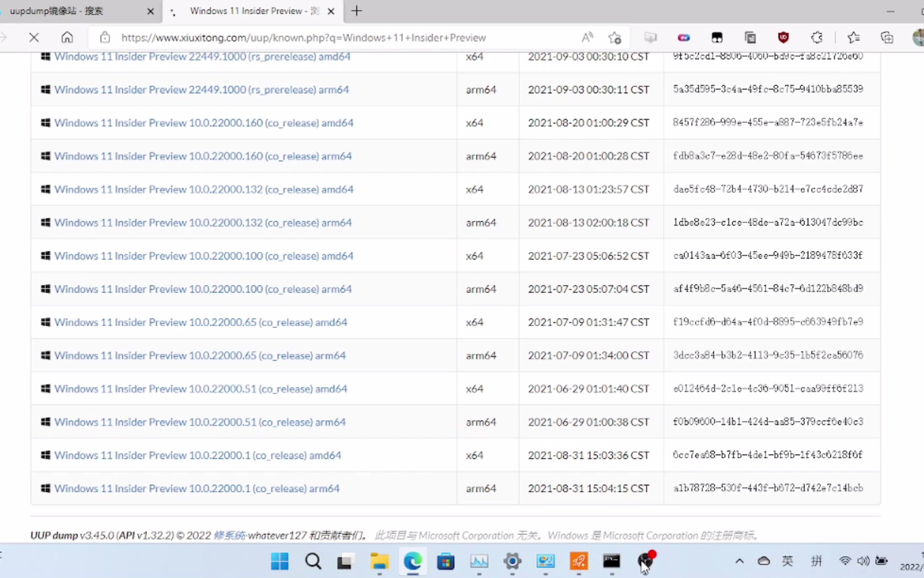Open the Windows Start menu

279,561
